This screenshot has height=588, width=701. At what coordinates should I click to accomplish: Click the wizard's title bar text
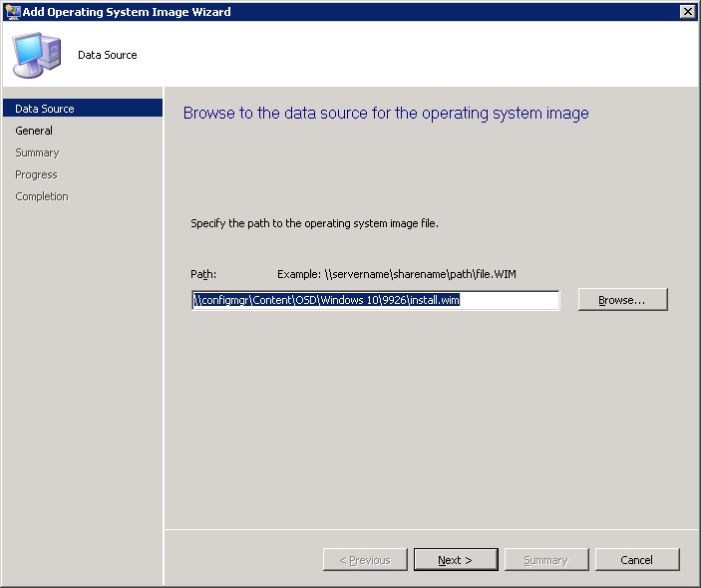point(127,12)
